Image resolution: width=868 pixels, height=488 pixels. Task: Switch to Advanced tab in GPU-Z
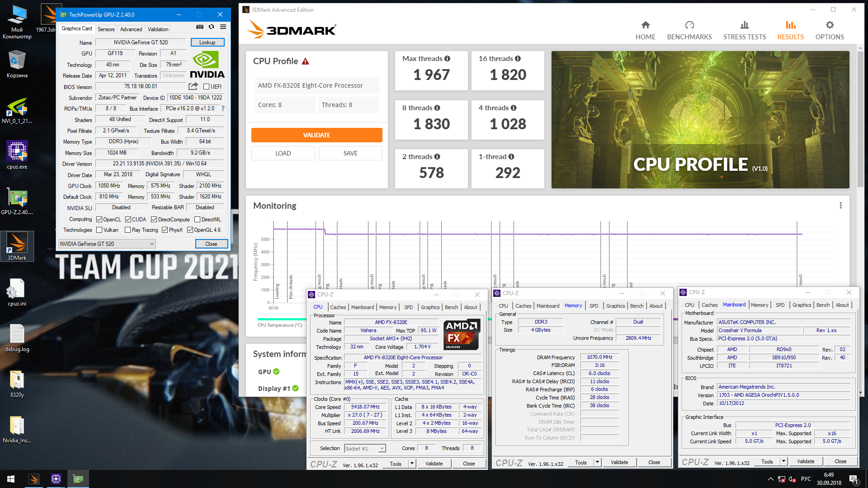coord(131,29)
